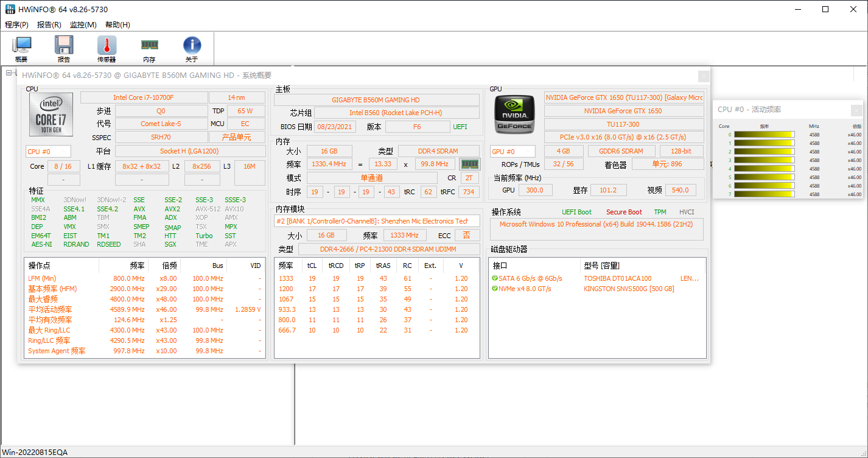The height and width of the screenshot is (458, 868).
Task: Open the memory module #2 BANK 1 dropdown
Action: click(377, 221)
